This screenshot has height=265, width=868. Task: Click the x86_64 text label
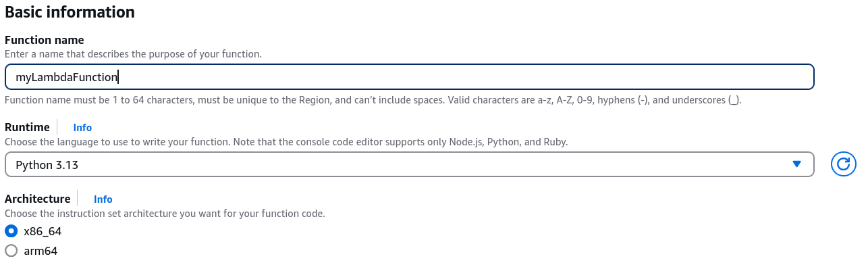43,231
